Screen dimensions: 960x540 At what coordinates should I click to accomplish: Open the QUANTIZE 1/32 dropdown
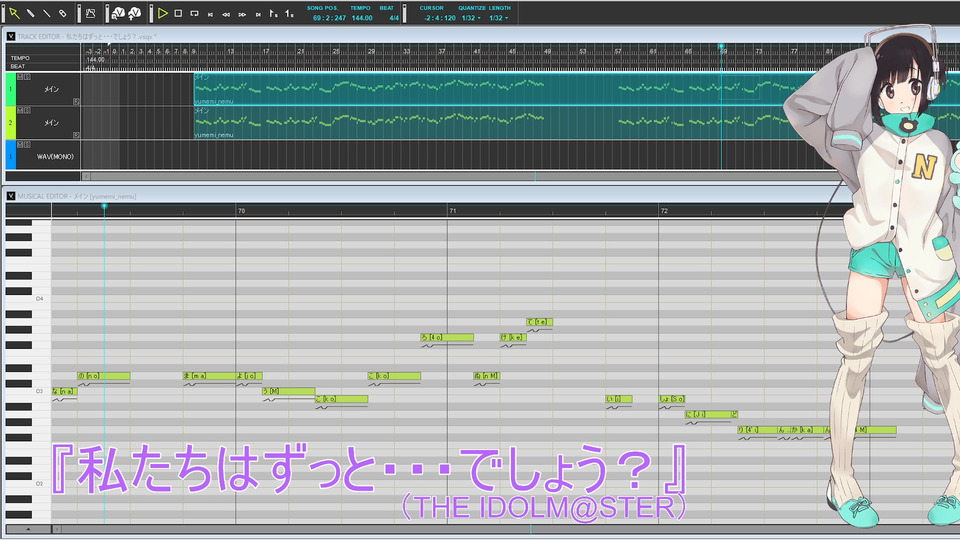471,18
